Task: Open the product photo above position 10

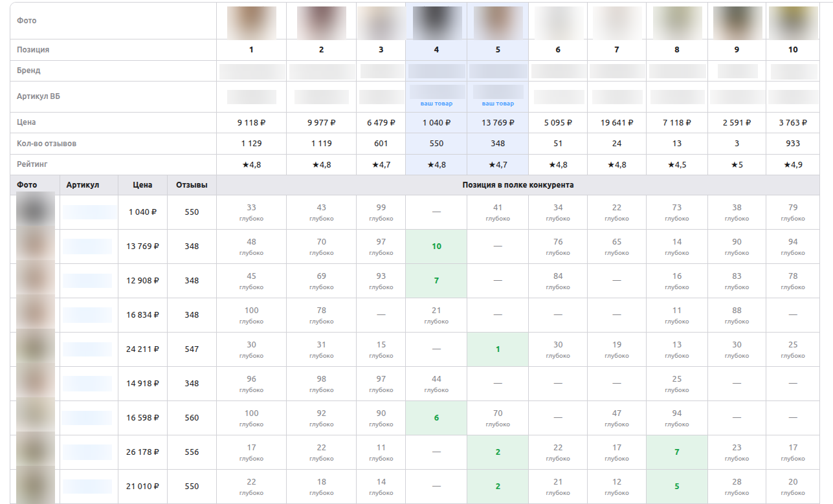Action: 793,23
